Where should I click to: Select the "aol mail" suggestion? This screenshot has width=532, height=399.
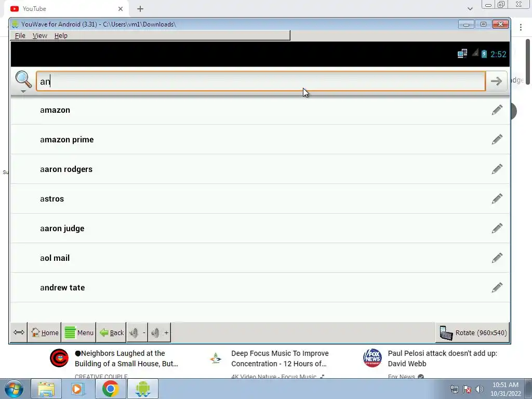[x=260, y=258]
